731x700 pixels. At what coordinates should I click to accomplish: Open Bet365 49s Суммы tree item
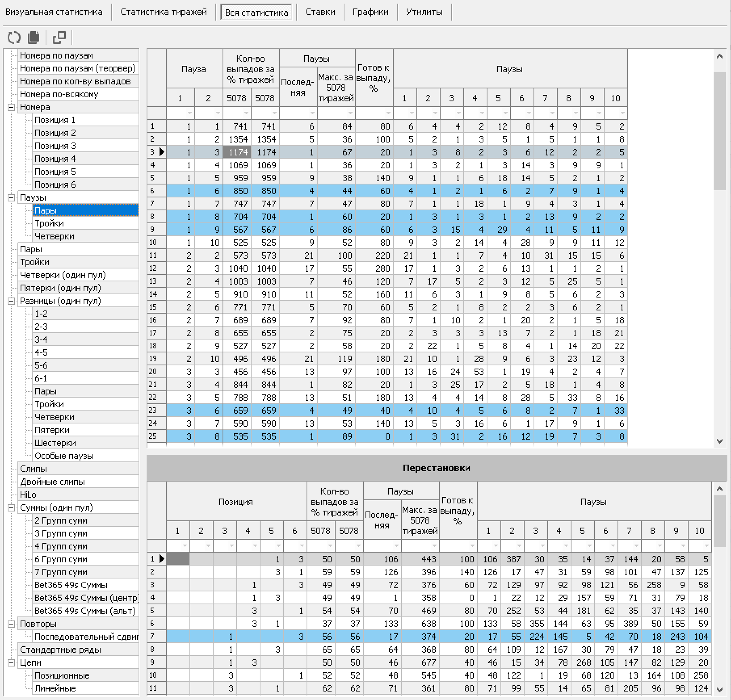[x=71, y=585]
